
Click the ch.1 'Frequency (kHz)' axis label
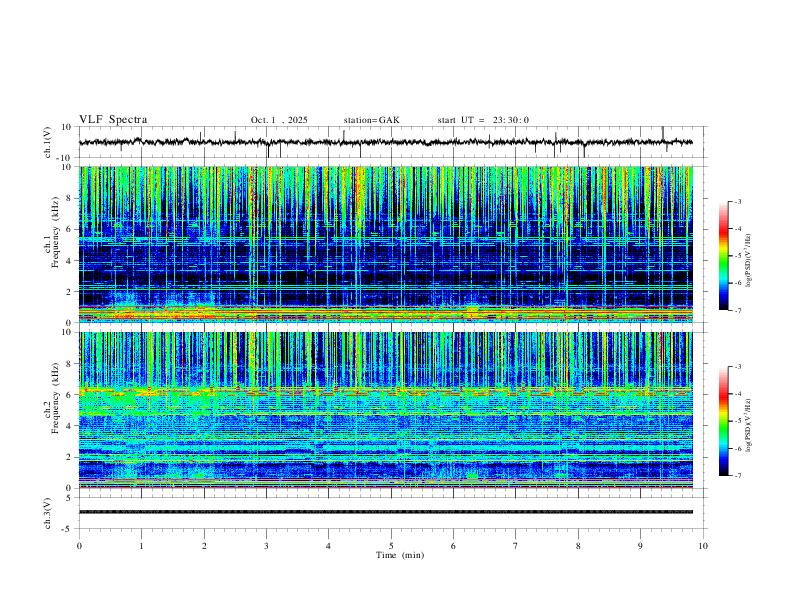point(55,232)
